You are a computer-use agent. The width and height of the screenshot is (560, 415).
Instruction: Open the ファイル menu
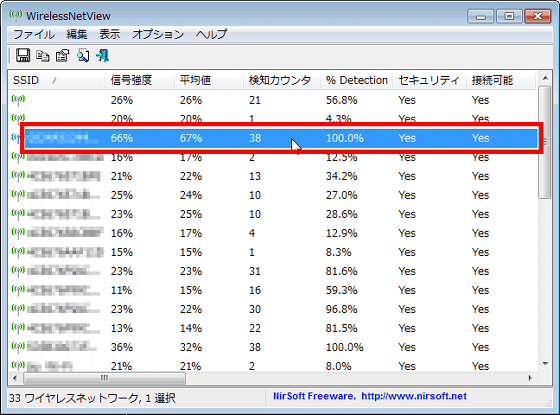coord(34,34)
